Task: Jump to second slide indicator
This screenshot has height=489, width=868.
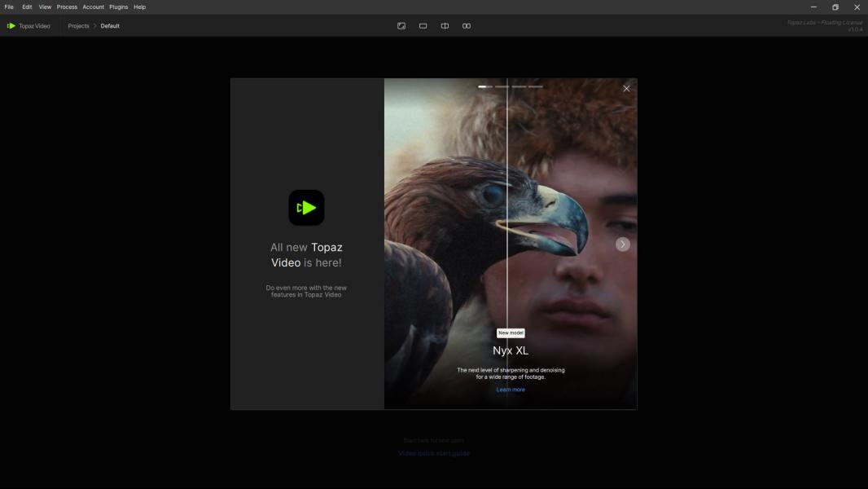Action: pyautogui.click(x=502, y=86)
